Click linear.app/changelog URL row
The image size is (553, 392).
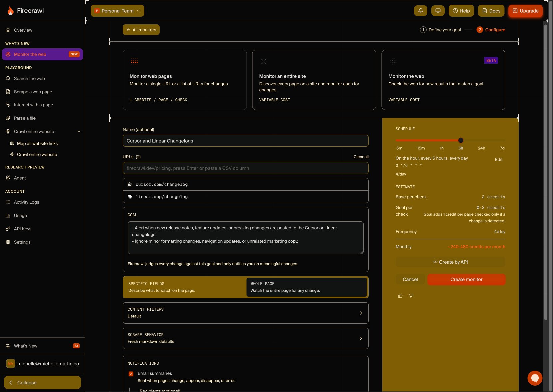246,197
